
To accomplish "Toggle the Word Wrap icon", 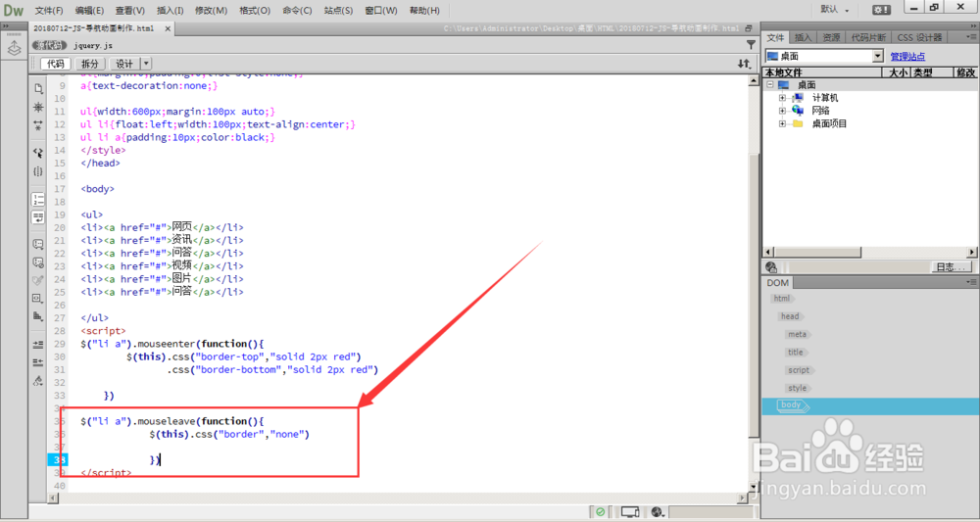I will (x=38, y=217).
